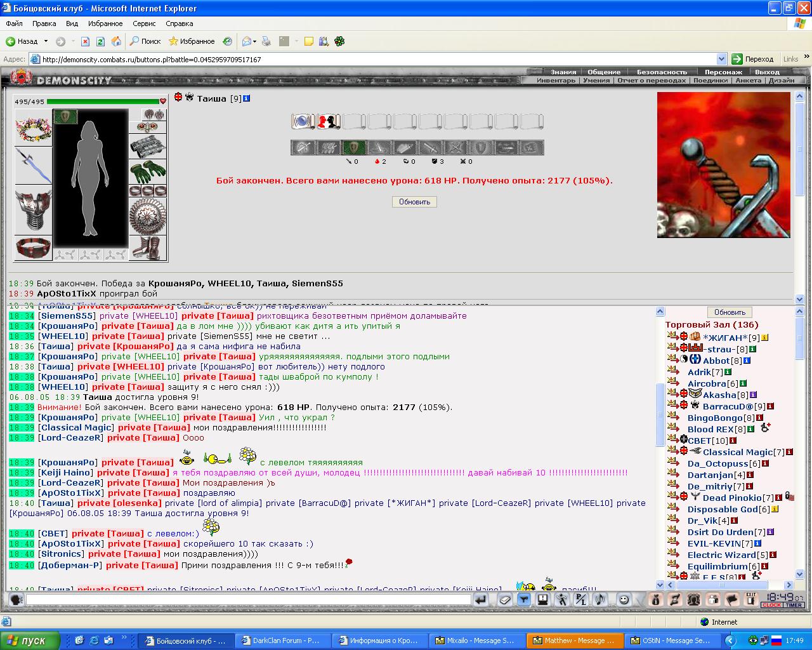Open the Анкета game menu link
812x650 pixels.
coord(748,81)
